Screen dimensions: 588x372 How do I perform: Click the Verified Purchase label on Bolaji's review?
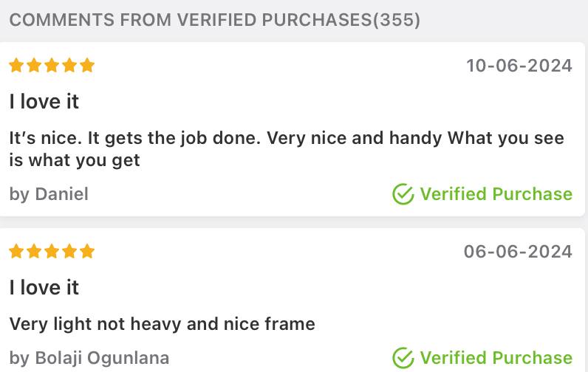click(x=496, y=359)
